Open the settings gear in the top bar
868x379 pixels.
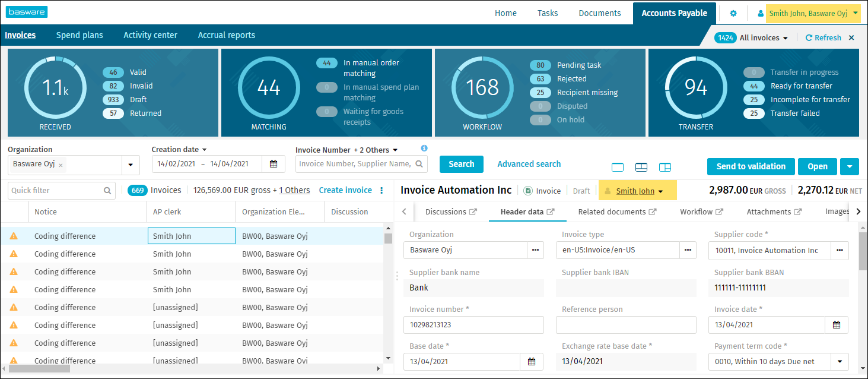[x=733, y=12]
